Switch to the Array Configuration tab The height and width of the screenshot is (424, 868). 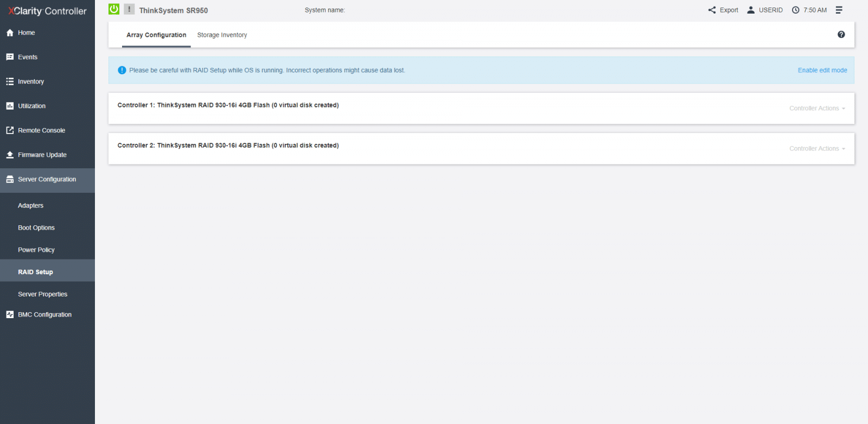(x=156, y=35)
